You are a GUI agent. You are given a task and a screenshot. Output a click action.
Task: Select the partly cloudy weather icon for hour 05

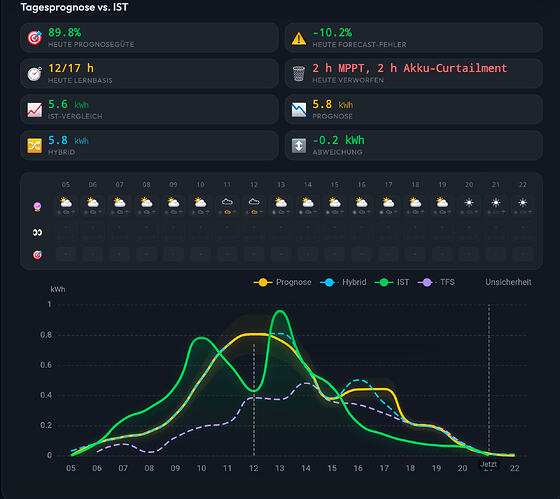pyautogui.click(x=66, y=203)
